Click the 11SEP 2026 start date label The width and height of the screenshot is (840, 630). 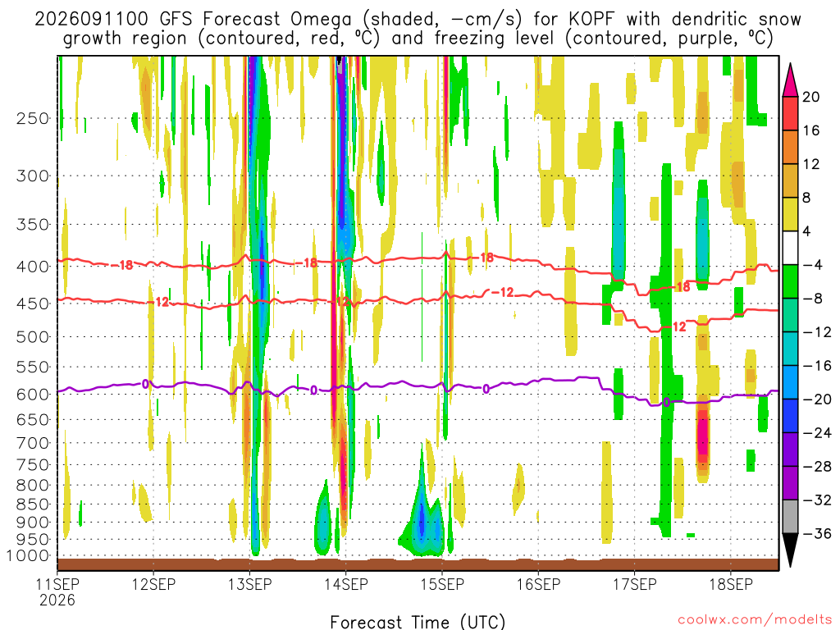point(57,591)
